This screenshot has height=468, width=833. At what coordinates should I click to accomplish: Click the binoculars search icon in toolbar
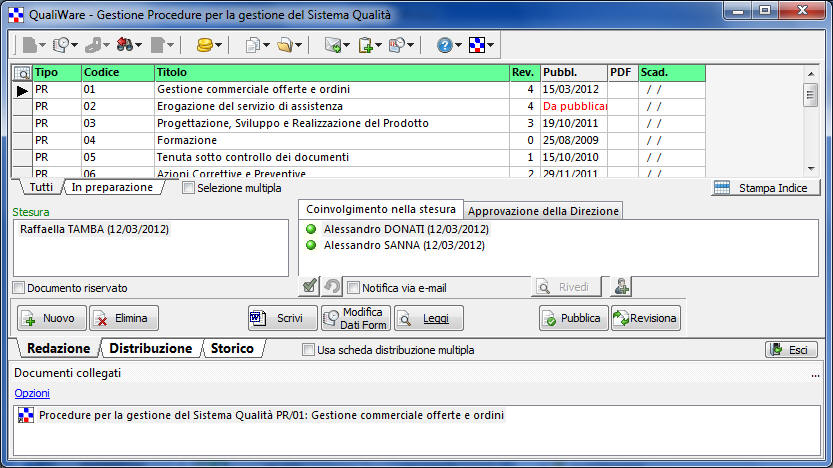click(126, 45)
